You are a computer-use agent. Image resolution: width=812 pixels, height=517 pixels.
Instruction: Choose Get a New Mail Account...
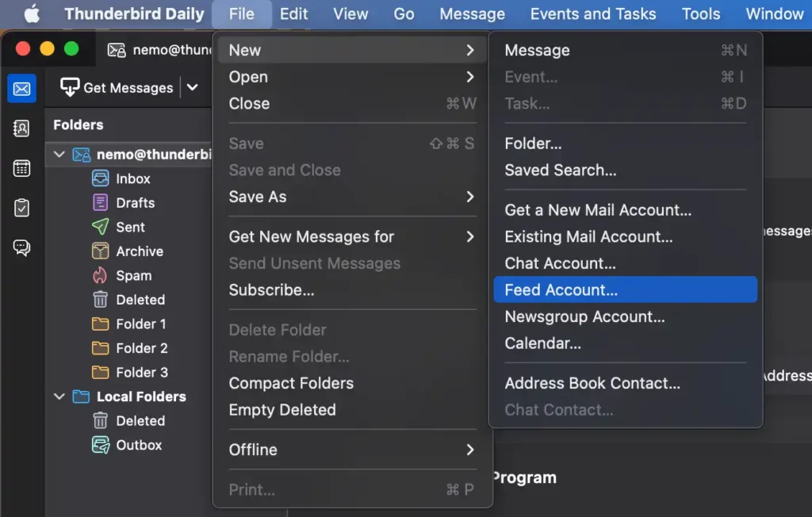point(625,210)
